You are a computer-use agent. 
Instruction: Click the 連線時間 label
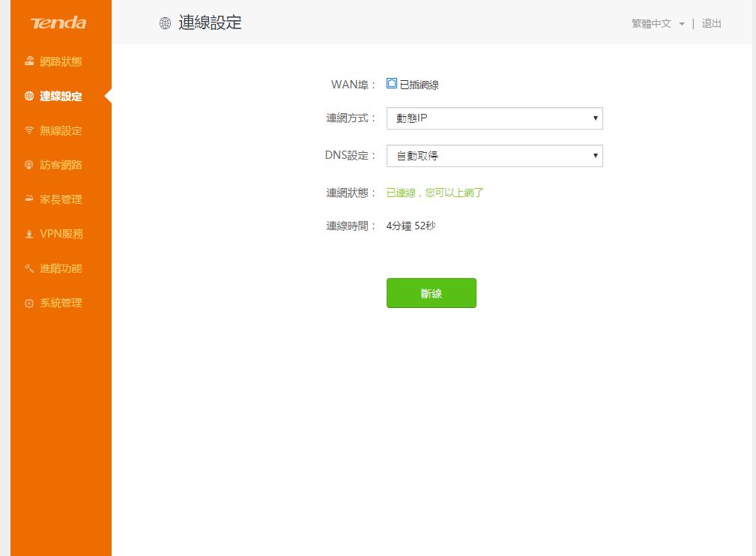[x=351, y=226]
